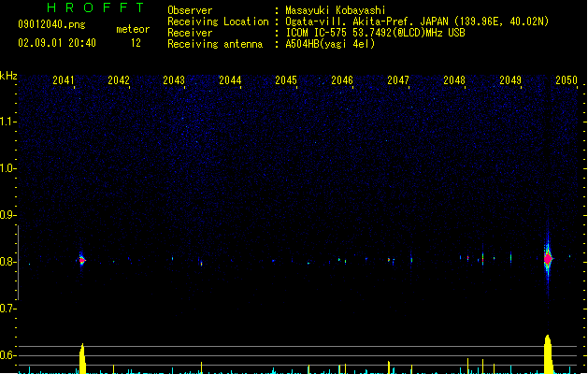The image size is (588, 374).
Task: Click the 2048 time axis label
Action: point(454,80)
